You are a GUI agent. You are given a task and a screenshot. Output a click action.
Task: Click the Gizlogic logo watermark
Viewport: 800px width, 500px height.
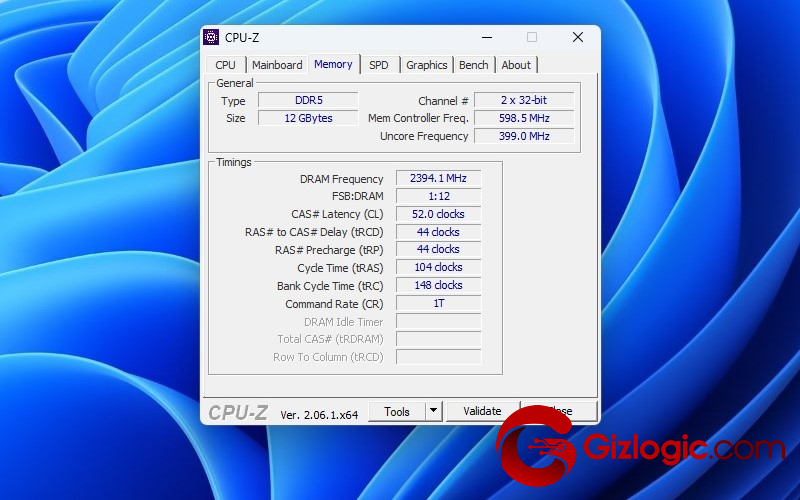(640, 447)
